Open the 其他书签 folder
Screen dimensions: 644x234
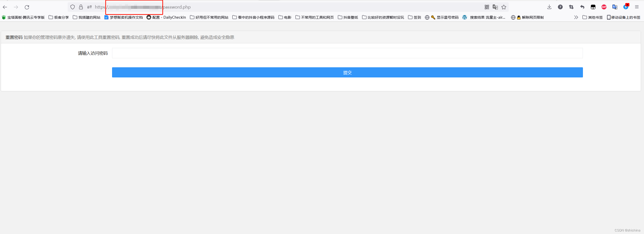point(593,17)
